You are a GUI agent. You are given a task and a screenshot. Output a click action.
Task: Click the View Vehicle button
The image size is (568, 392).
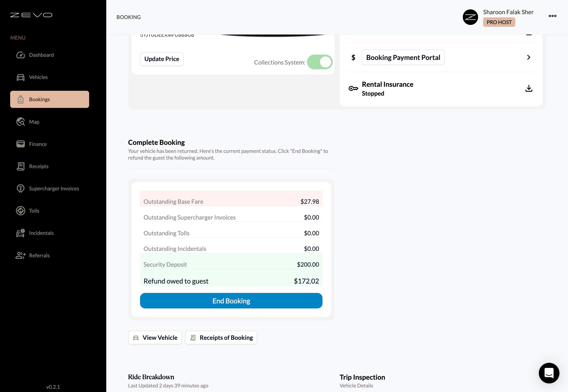(x=155, y=338)
